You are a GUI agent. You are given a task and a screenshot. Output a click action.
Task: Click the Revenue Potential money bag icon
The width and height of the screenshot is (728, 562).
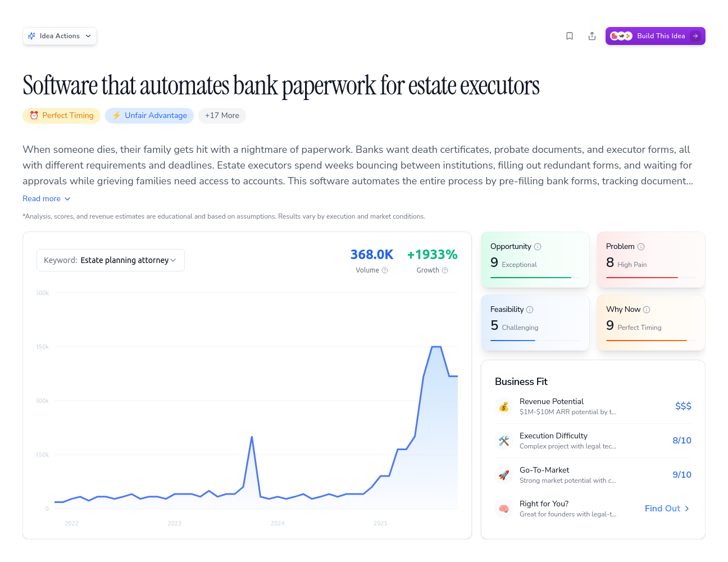point(504,406)
